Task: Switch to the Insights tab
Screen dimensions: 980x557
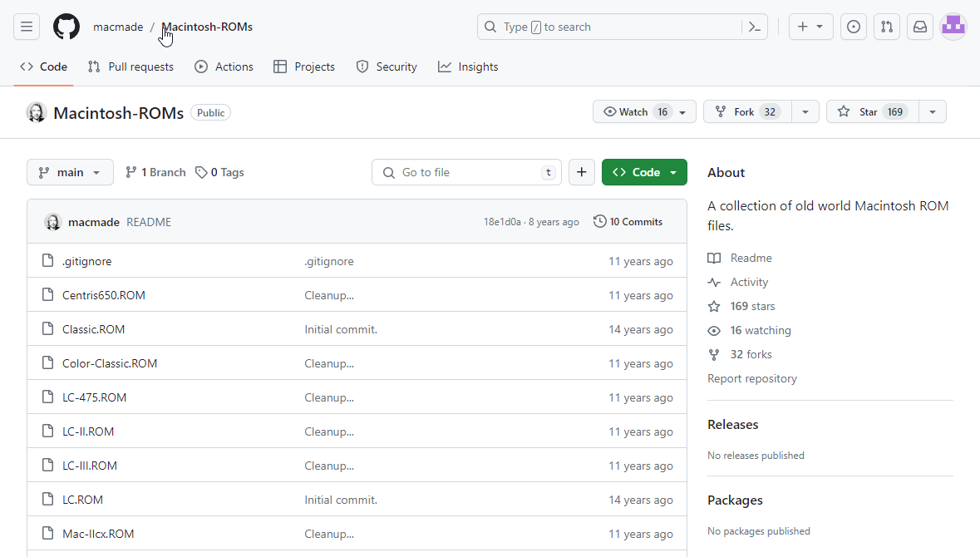Action: [468, 67]
